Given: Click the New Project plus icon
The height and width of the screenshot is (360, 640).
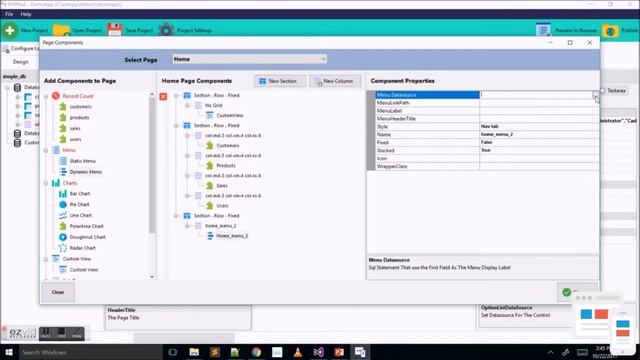Looking at the screenshot, I should click(x=10, y=30).
